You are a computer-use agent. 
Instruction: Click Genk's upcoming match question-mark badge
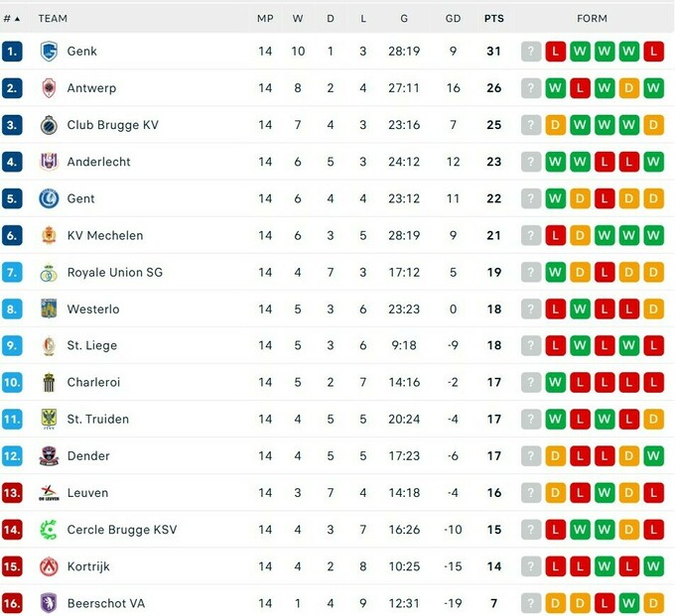[531, 52]
